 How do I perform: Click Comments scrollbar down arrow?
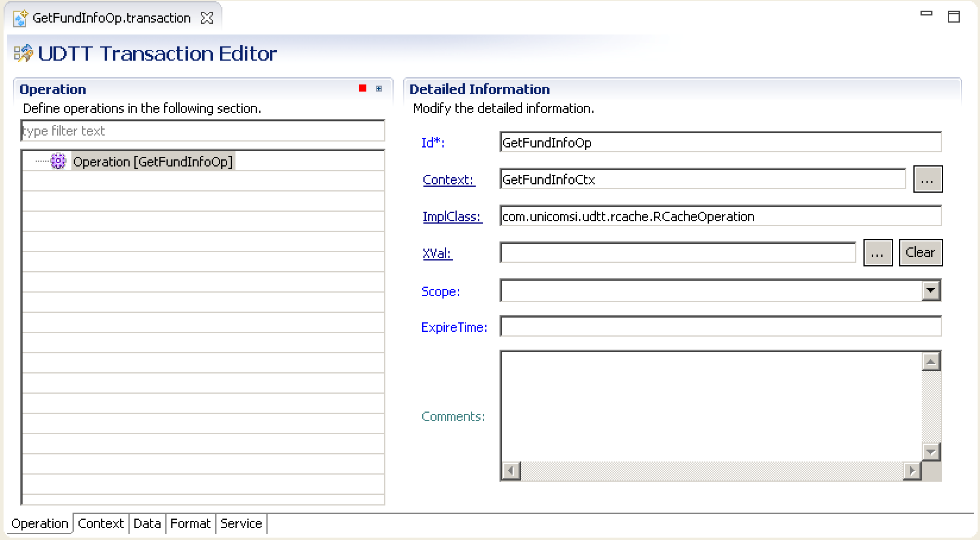tap(931, 452)
